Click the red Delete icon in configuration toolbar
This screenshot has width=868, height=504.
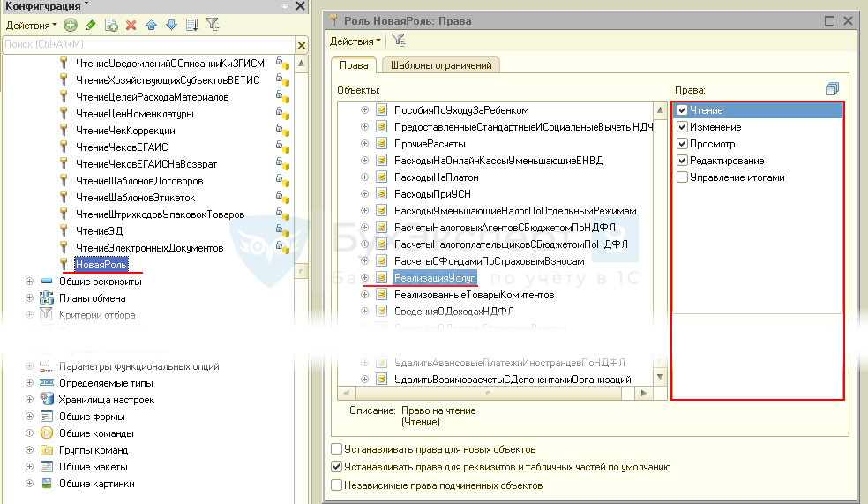[131, 25]
